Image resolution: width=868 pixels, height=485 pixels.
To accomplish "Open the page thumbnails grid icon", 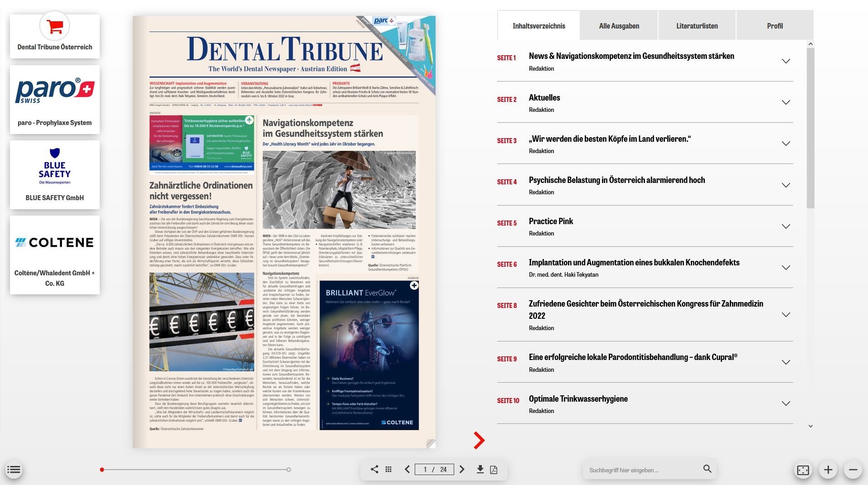I will pyautogui.click(x=388, y=469).
